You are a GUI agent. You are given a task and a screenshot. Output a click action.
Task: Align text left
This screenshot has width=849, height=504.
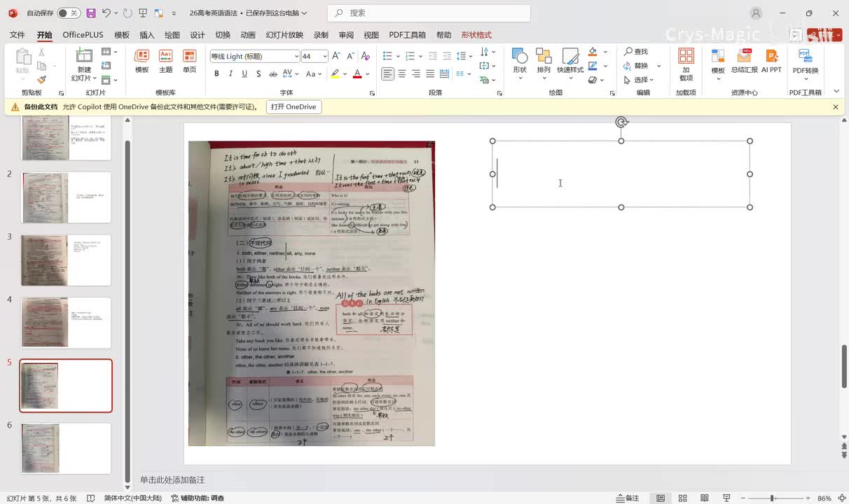click(x=387, y=73)
